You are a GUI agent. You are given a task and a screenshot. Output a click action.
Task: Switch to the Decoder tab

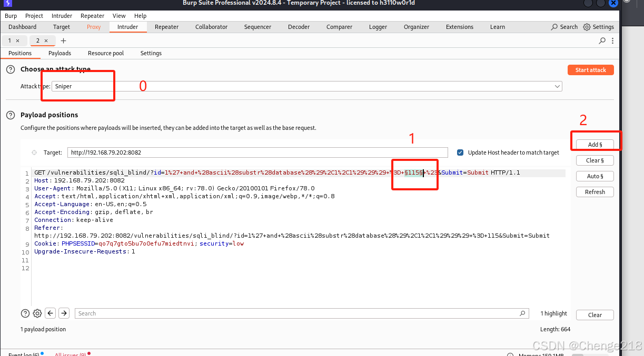(299, 27)
